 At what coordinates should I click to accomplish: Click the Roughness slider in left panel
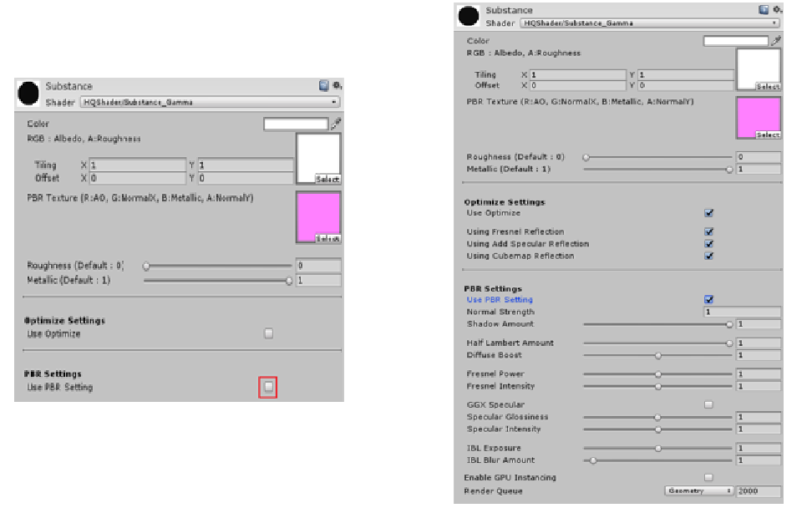coord(217,266)
